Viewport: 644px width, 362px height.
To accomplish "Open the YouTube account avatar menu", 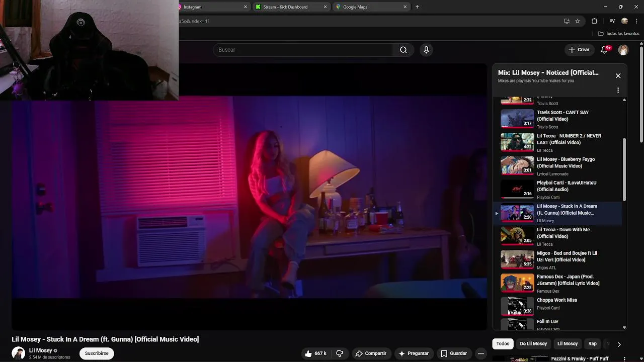I will (623, 50).
